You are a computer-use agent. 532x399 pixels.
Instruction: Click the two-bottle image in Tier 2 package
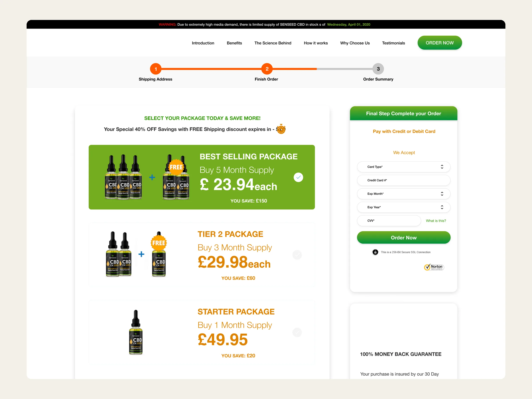point(119,254)
